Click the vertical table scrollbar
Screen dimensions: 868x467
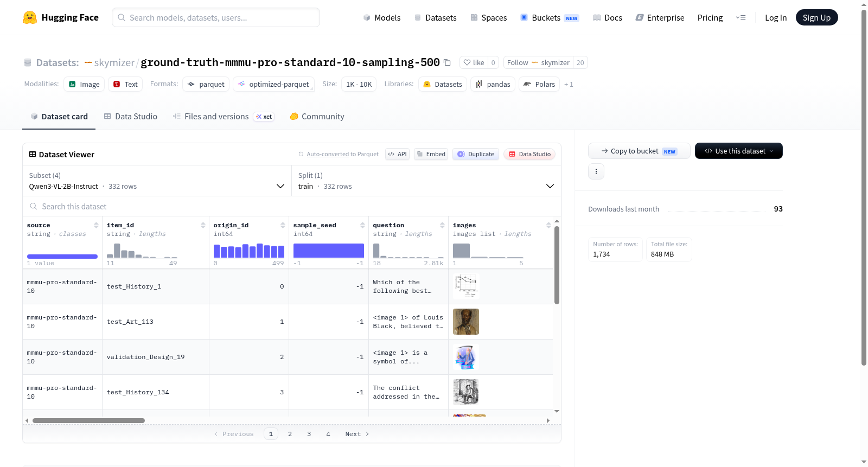coord(557,265)
